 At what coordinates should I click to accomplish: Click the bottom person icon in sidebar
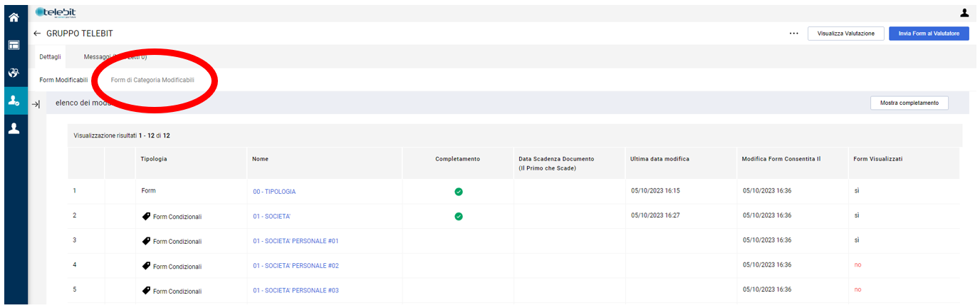14,129
